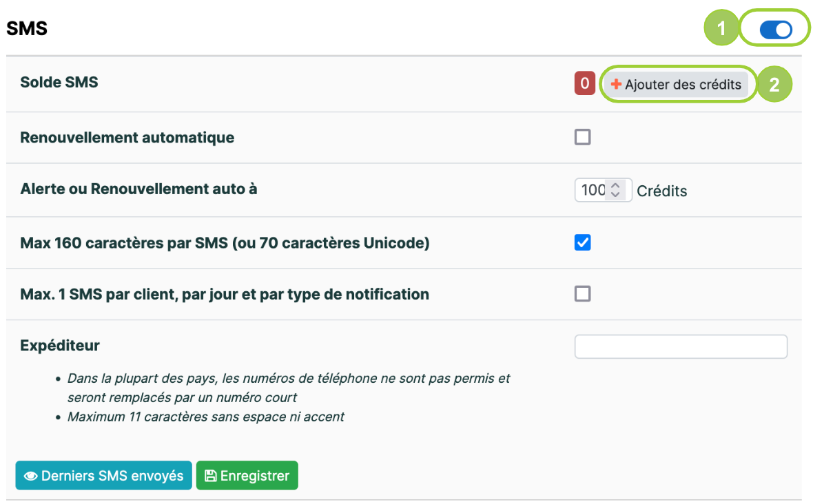Increase credits threshold with the up arrow
This screenshot has width=813, height=504.
tap(615, 185)
